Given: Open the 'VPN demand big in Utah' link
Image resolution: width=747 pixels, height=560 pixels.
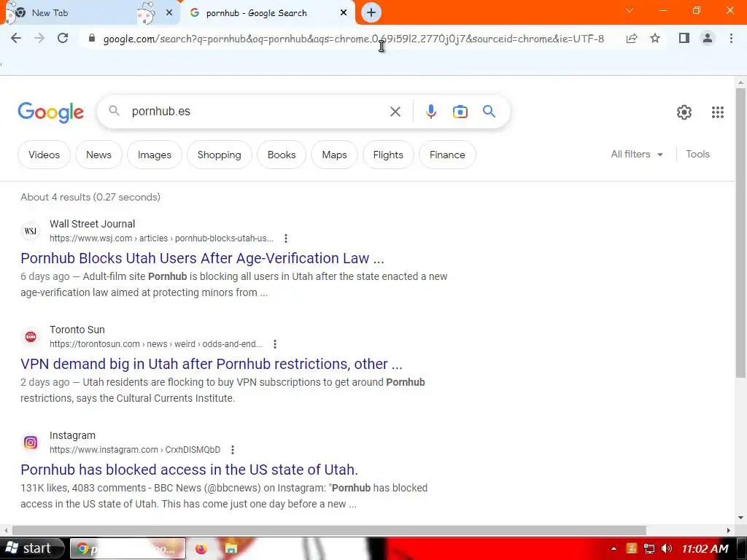Looking at the screenshot, I should (212, 364).
